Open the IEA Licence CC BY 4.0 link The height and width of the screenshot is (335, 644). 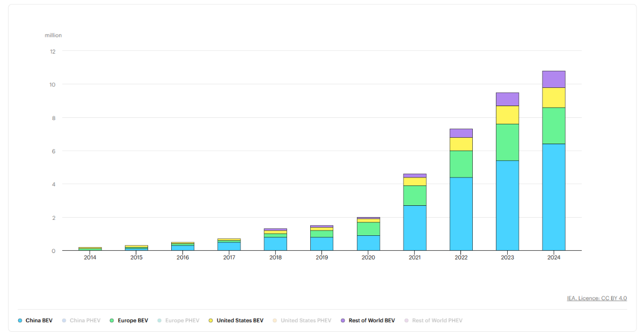[x=597, y=298]
